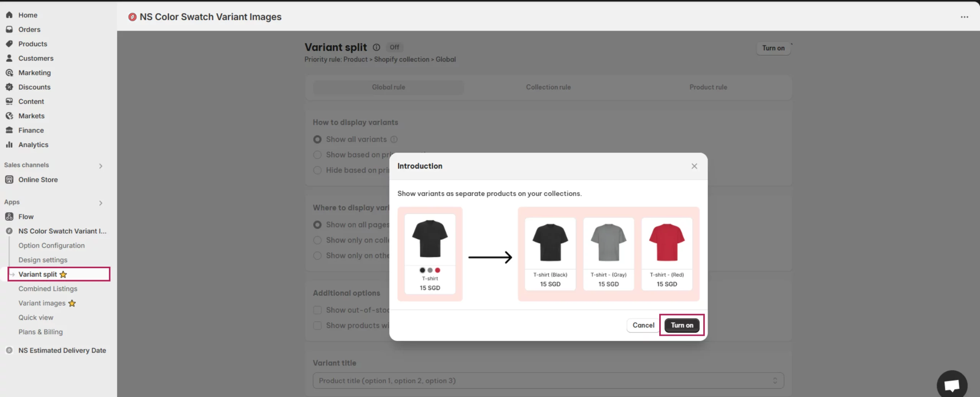Image resolution: width=980 pixels, height=397 pixels.
Task: Click the Flow app icon
Action: (x=9, y=217)
